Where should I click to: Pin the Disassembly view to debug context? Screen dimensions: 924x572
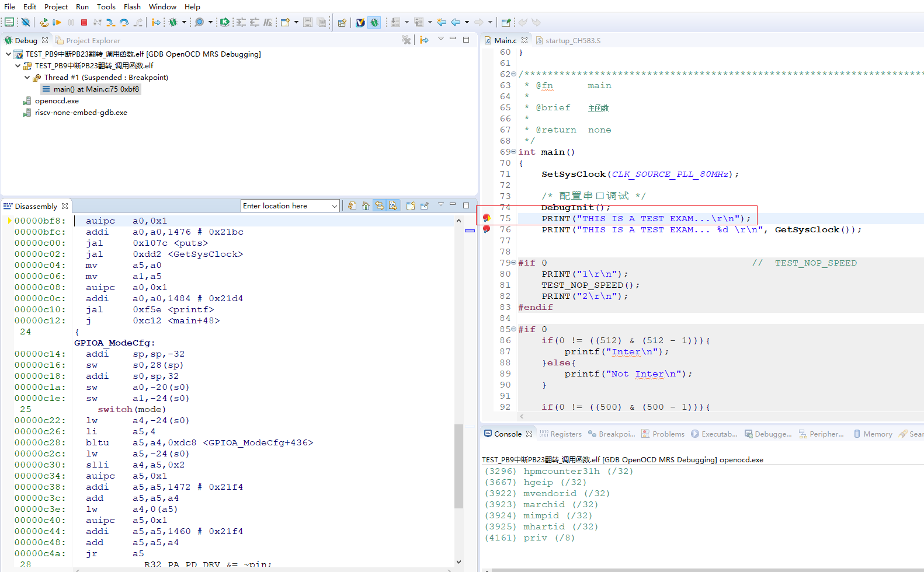coord(425,205)
